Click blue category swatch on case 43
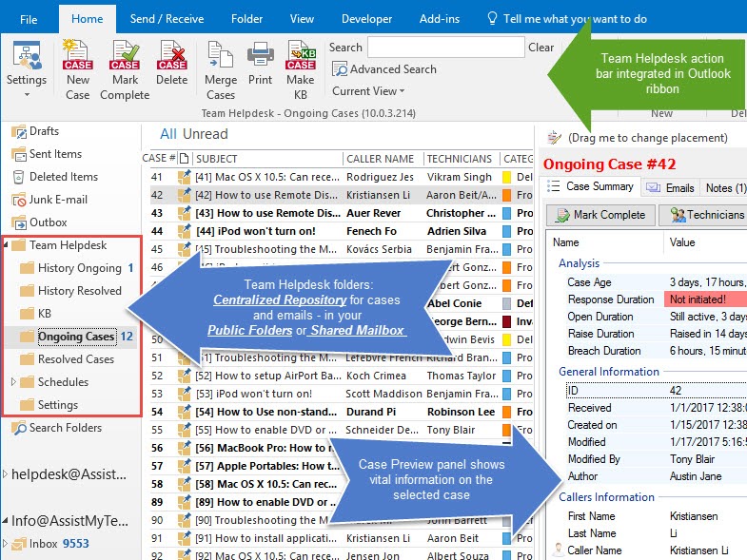The height and width of the screenshot is (560, 747). 506,213
